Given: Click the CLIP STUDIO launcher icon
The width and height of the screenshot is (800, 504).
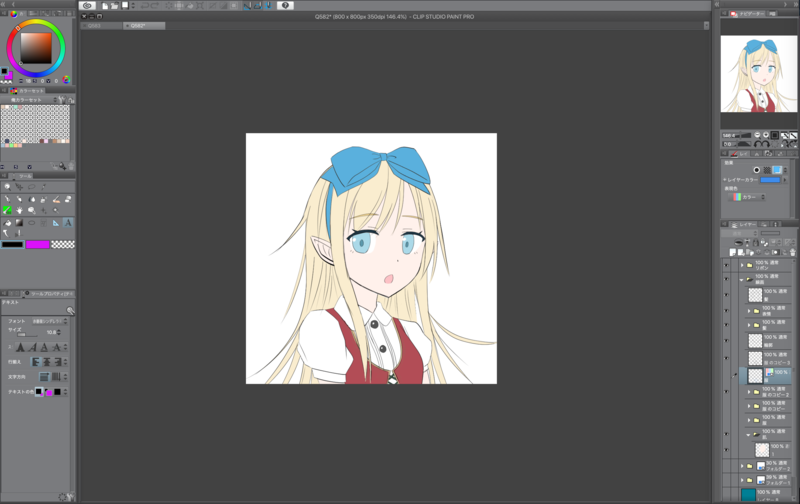Looking at the screenshot, I should click(x=88, y=6).
